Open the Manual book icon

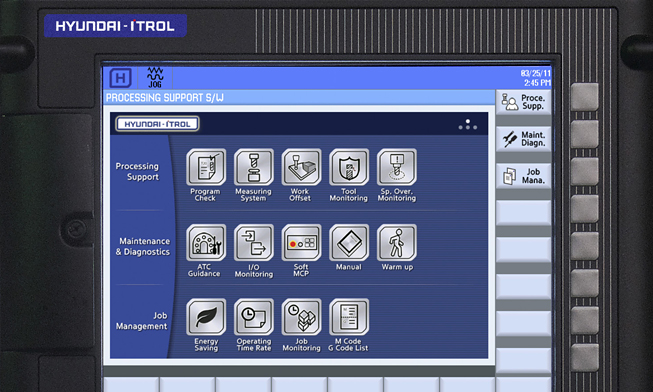click(349, 242)
